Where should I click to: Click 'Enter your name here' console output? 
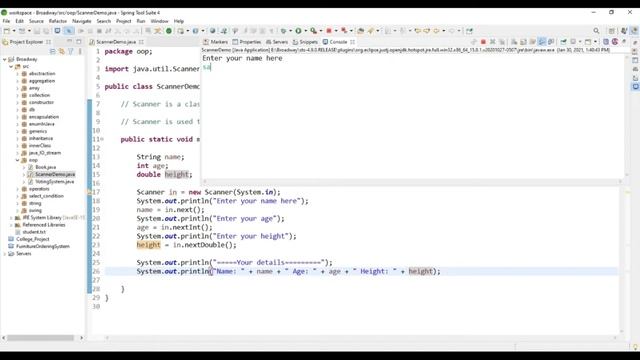pyautogui.click(x=242, y=58)
